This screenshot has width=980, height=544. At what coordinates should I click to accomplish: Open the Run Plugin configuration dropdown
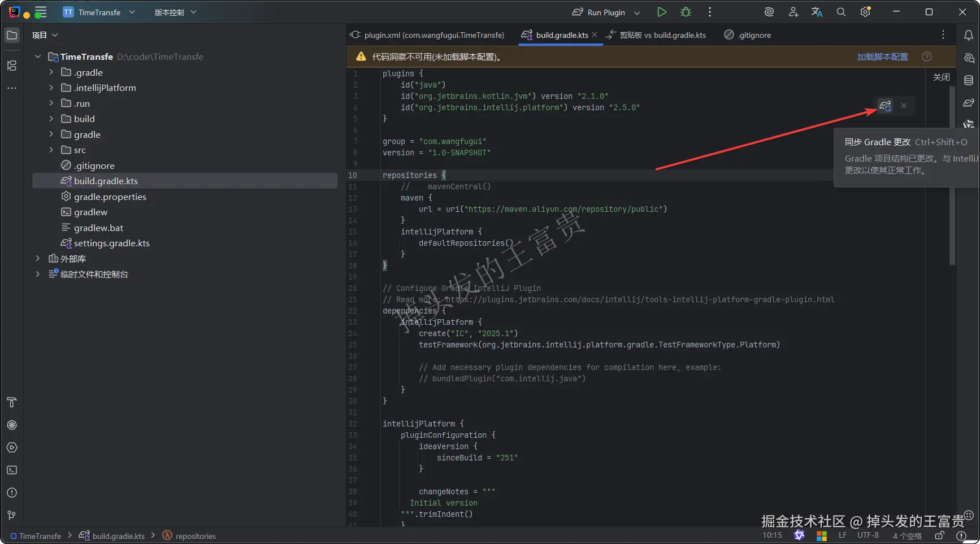(x=637, y=12)
